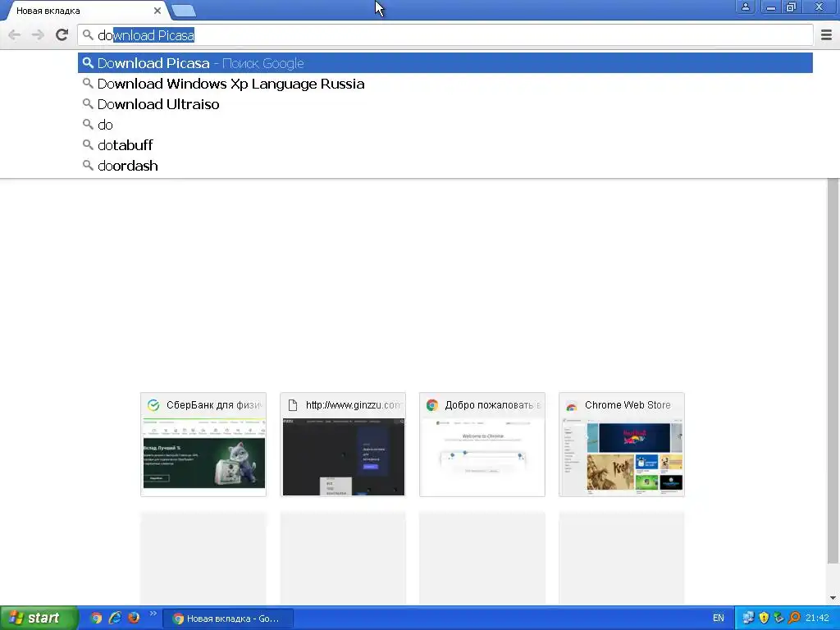This screenshot has width=840, height=630.
Task: Open the Chrome hamburger menu
Action: 827,35
